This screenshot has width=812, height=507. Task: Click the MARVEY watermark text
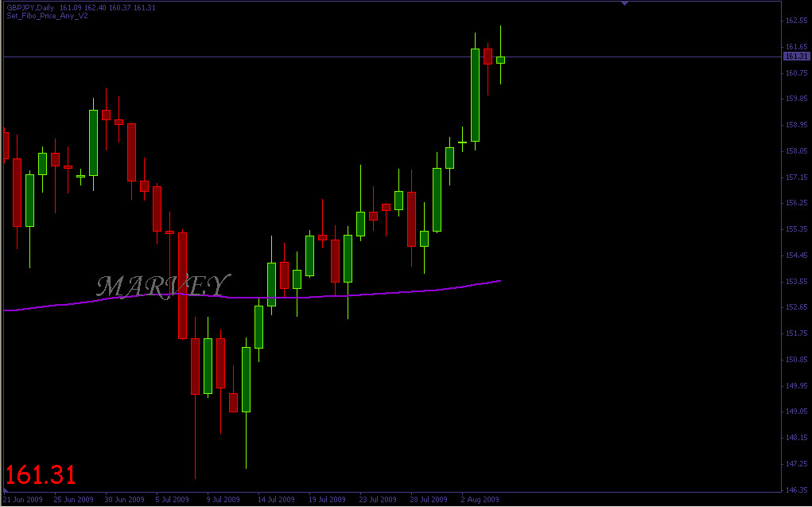coord(162,286)
